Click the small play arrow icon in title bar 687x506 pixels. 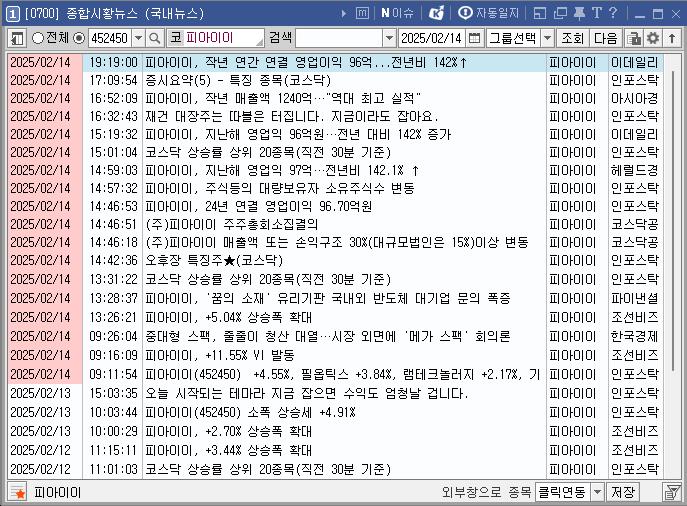click(344, 14)
